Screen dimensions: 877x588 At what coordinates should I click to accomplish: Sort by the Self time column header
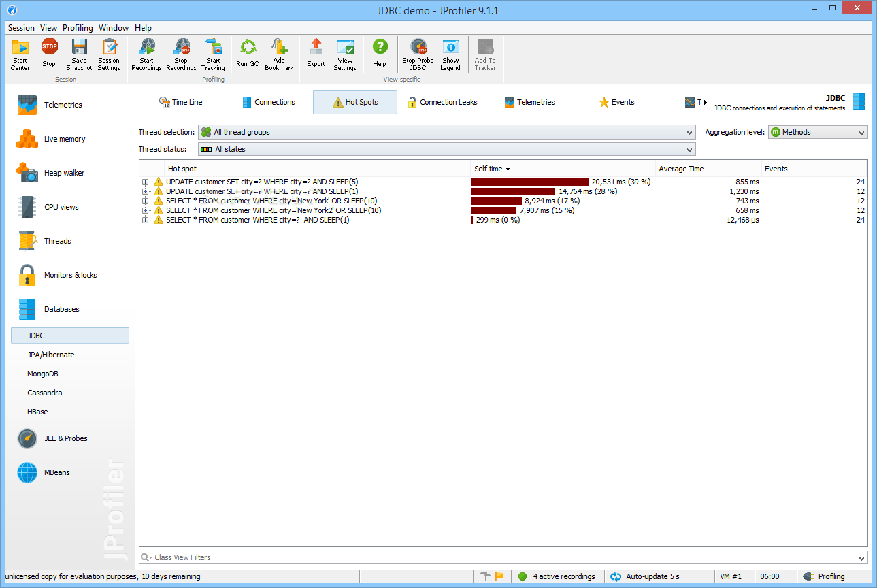coord(563,169)
